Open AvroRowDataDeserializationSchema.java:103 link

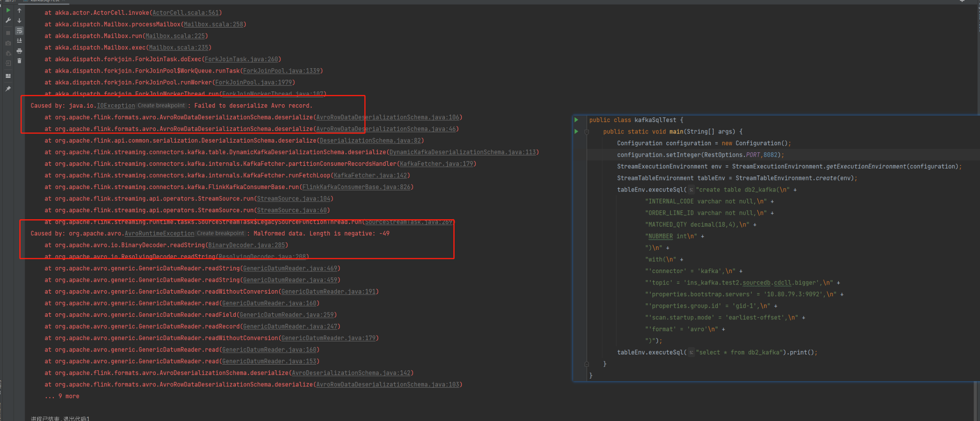(388, 384)
